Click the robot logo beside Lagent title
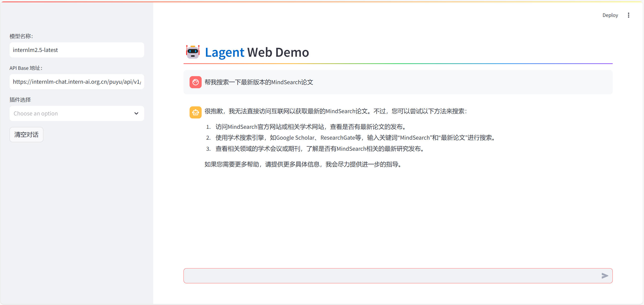Viewport: 644px width, 305px height. pyautogui.click(x=193, y=52)
